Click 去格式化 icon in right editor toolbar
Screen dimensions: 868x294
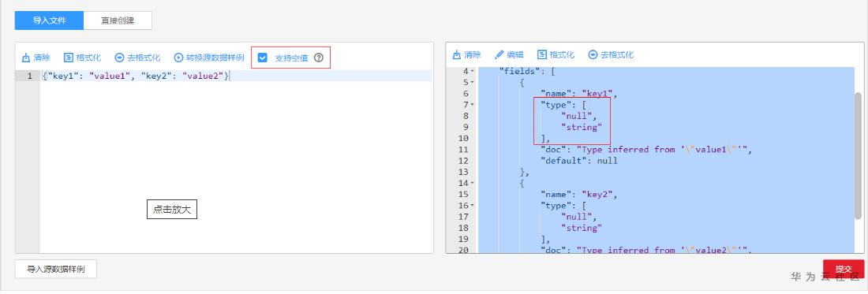(593, 54)
